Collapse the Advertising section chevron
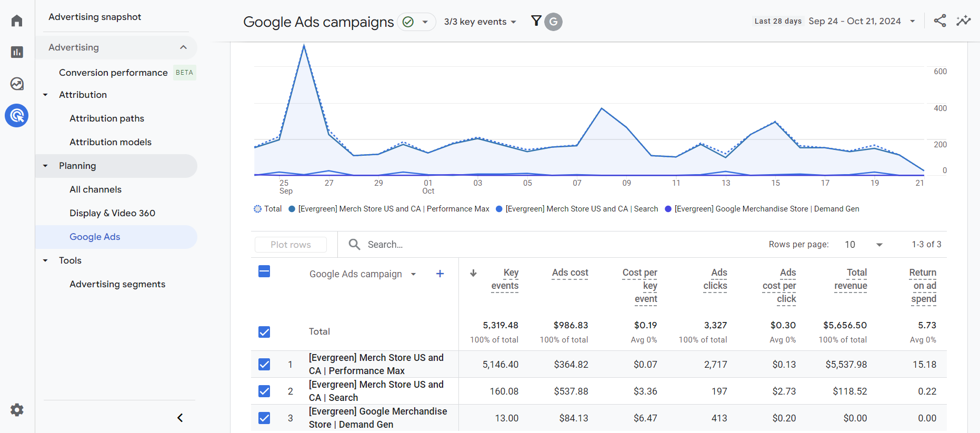The width and height of the screenshot is (980, 433). point(183,47)
